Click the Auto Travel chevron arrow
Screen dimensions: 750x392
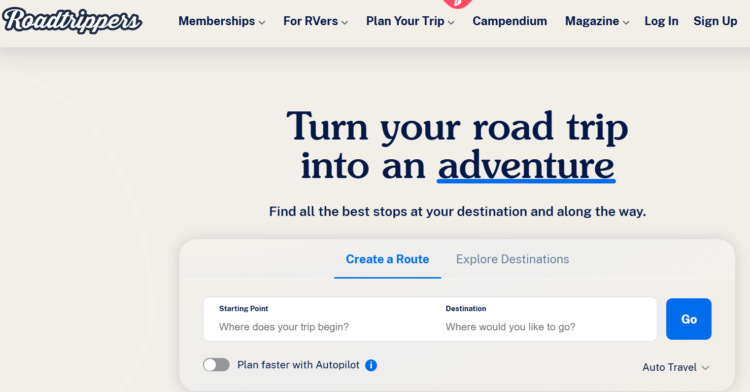tap(706, 368)
